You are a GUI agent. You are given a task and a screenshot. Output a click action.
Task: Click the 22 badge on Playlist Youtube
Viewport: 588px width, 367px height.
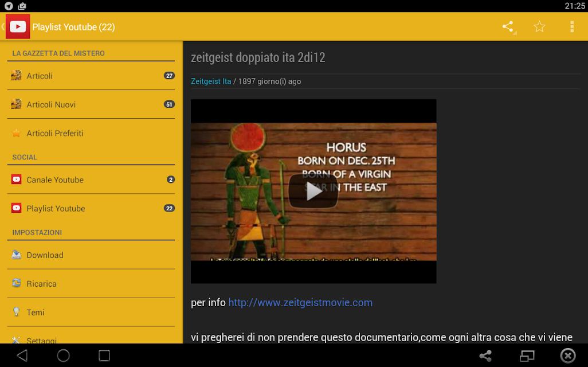(169, 208)
